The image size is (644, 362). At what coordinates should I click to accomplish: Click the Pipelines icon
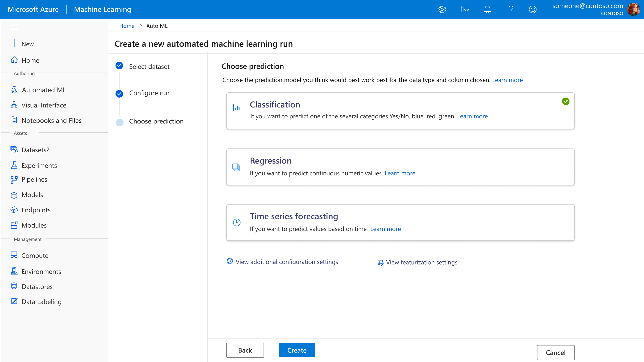[14, 180]
